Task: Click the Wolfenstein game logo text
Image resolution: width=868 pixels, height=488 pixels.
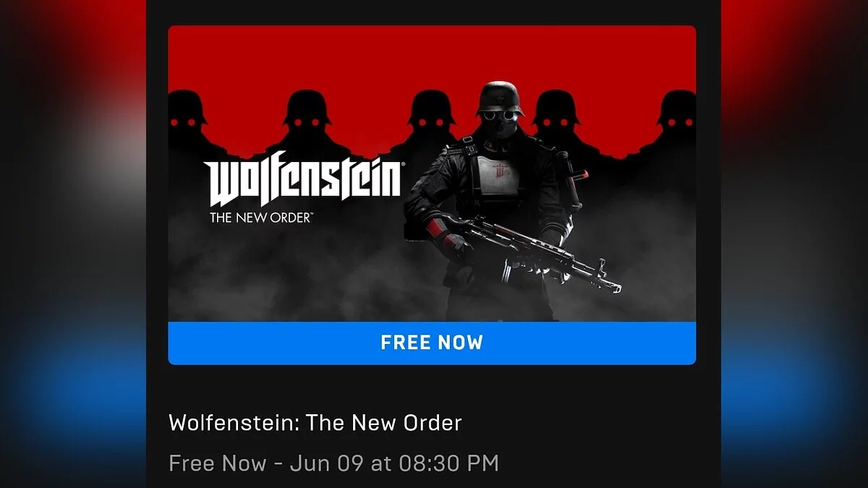Action: [302, 184]
